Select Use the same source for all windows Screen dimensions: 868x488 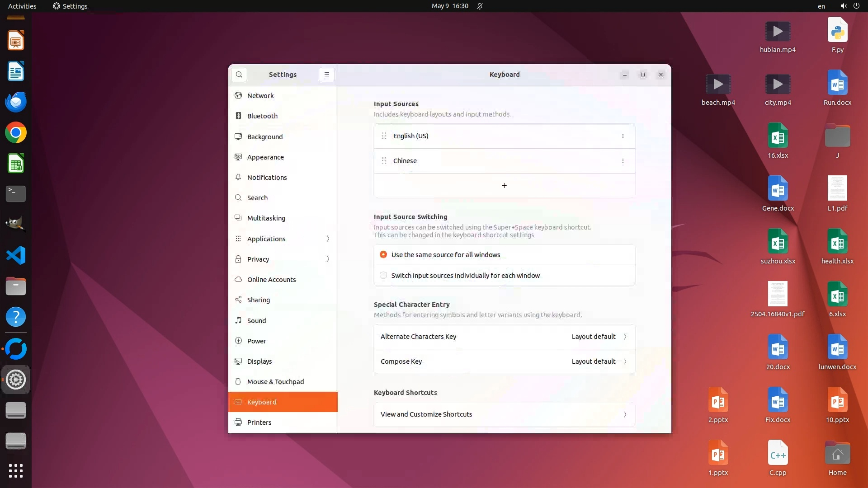click(x=383, y=255)
